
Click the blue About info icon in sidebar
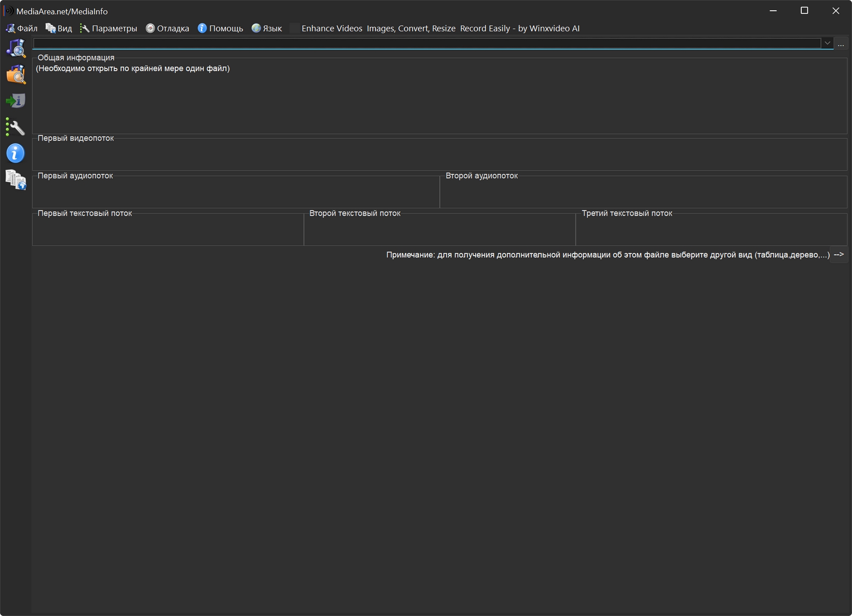16,153
